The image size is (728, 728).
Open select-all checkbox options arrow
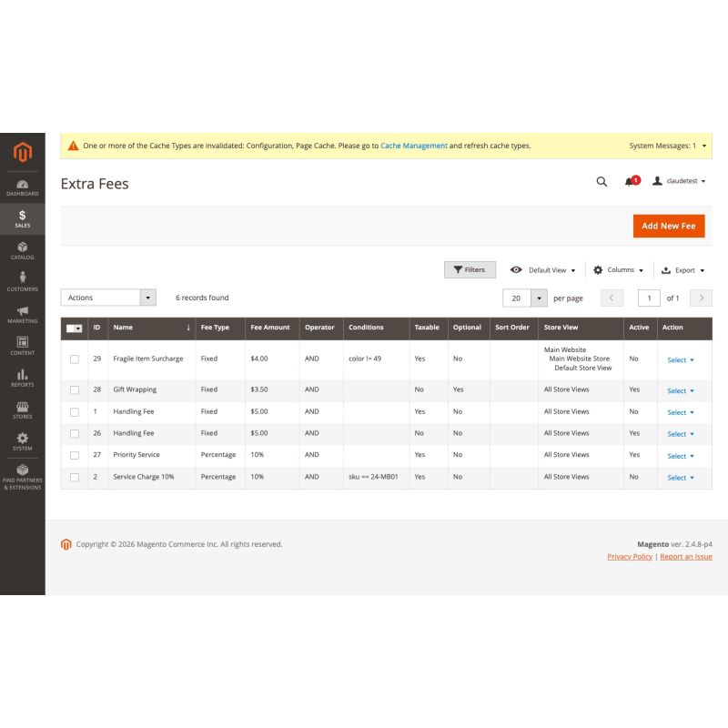[78, 329]
